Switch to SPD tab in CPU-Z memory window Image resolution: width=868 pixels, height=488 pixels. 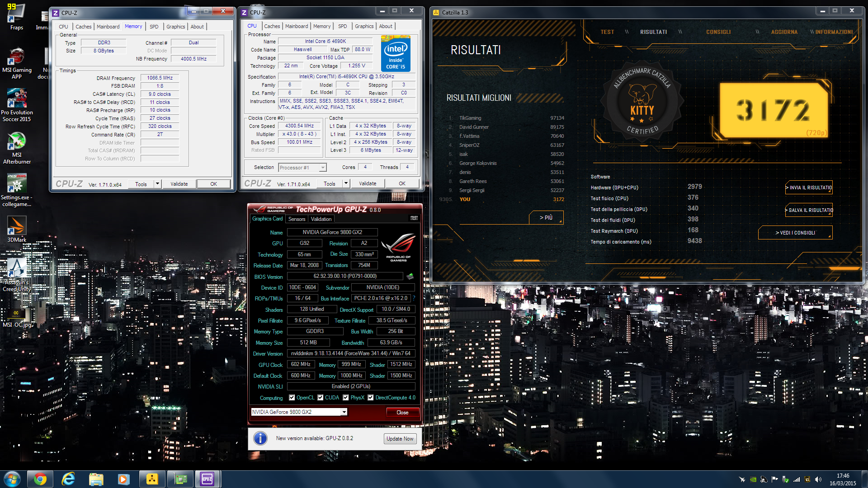coord(154,27)
